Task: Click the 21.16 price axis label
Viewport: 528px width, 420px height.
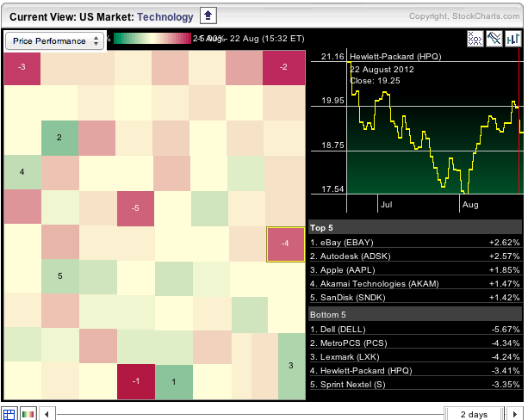Action: (332, 57)
